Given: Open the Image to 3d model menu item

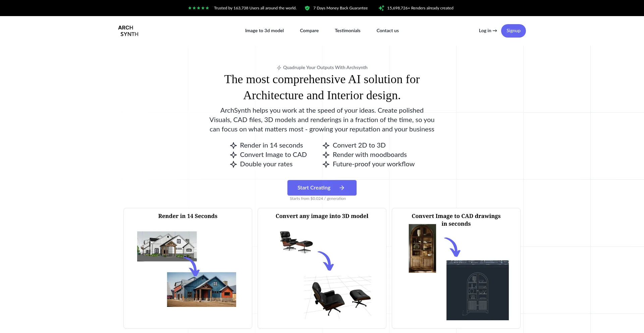Looking at the screenshot, I should point(264,31).
